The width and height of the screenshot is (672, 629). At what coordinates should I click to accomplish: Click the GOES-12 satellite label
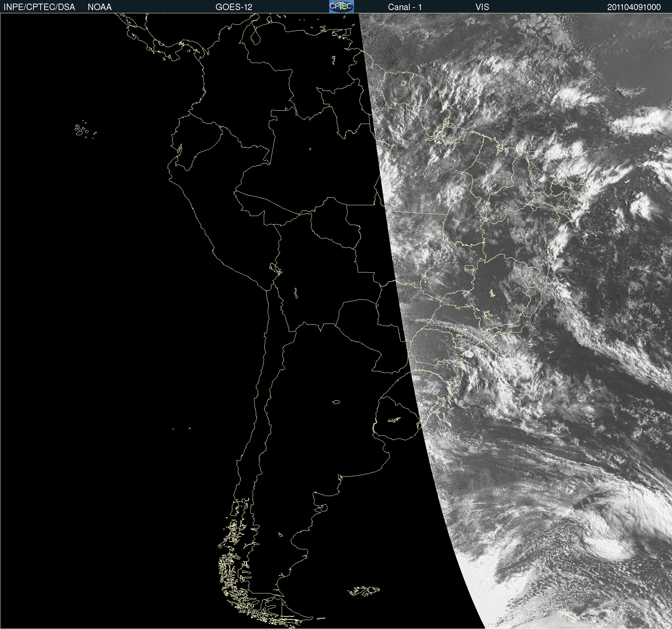(234, 7)
